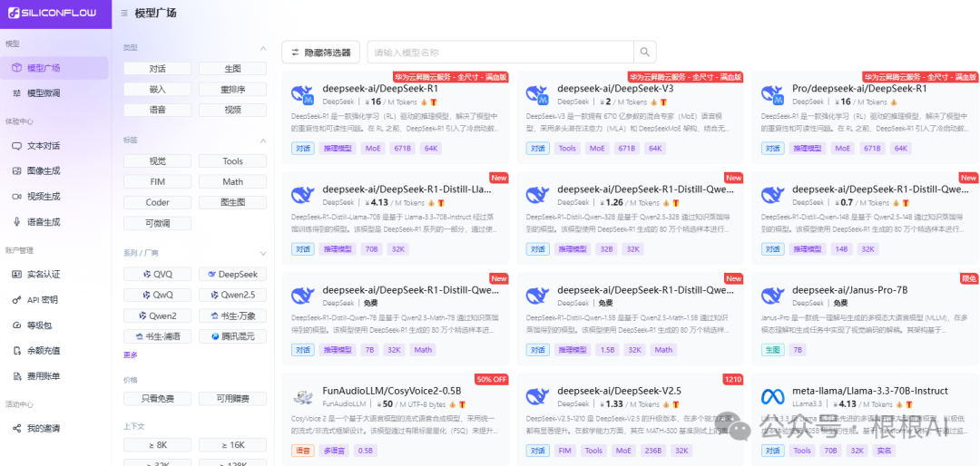
Task: Click the 实名认证 ID card icon
Action: click(17, 274)
